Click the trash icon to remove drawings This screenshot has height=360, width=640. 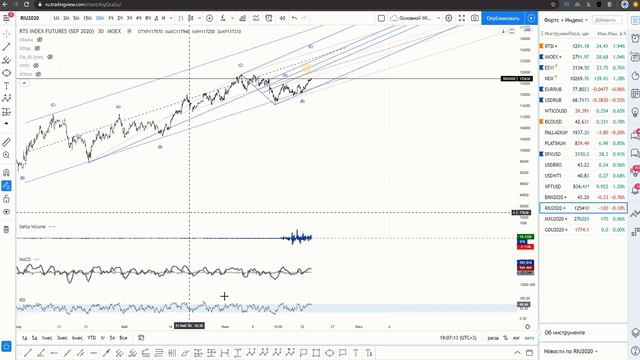click(x=6, y=229)
